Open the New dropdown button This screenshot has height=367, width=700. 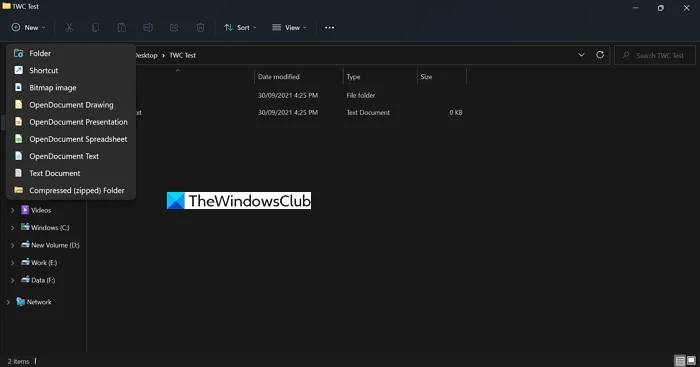click(29, 28)
